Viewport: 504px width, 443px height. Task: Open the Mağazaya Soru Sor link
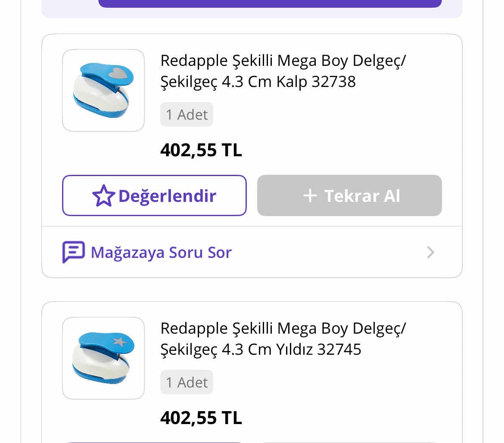(x=161, y=252)
